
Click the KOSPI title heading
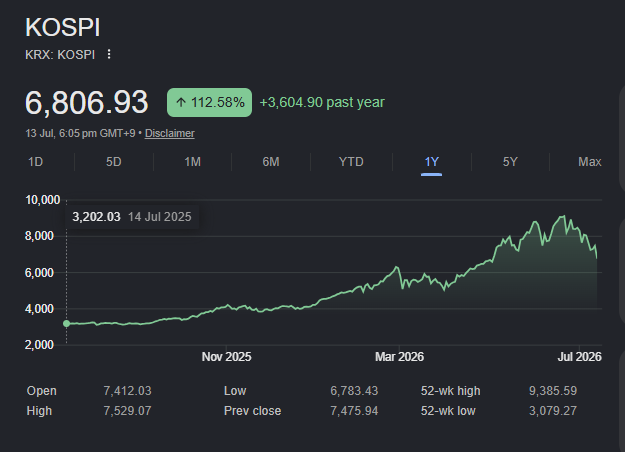(63, 28)
